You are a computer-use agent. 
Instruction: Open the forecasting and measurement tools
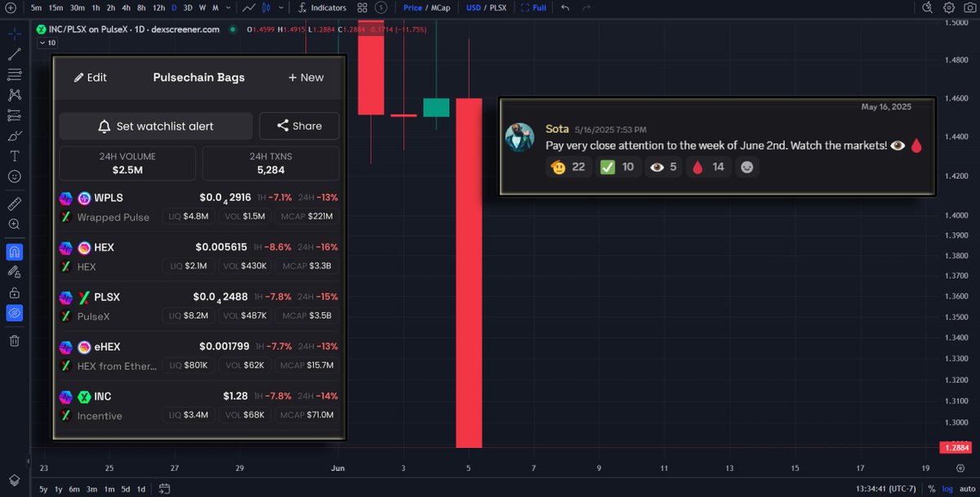15,115
